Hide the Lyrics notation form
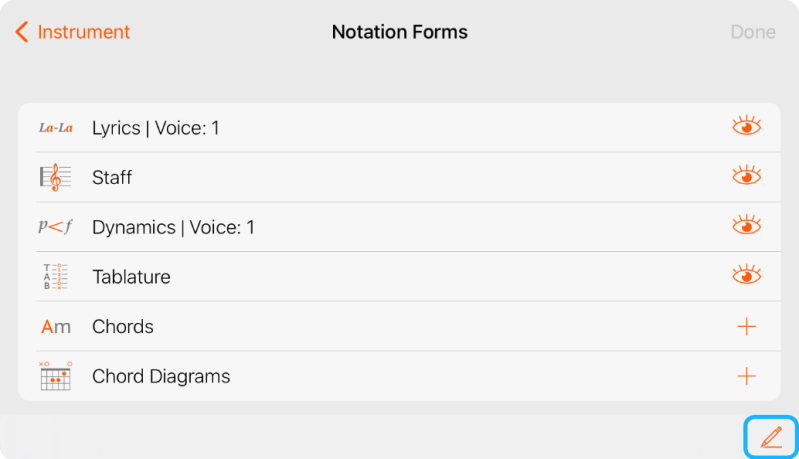 [746, 127]
